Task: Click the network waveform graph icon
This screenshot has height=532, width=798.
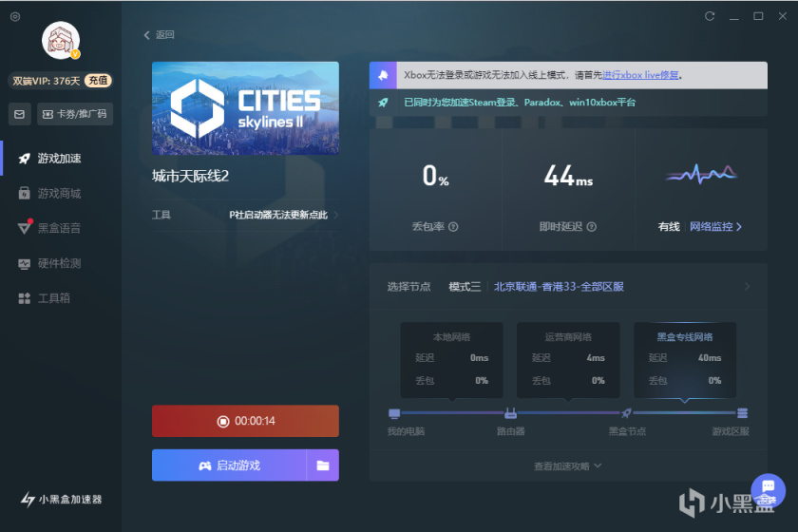Action: tap(701, 175)
